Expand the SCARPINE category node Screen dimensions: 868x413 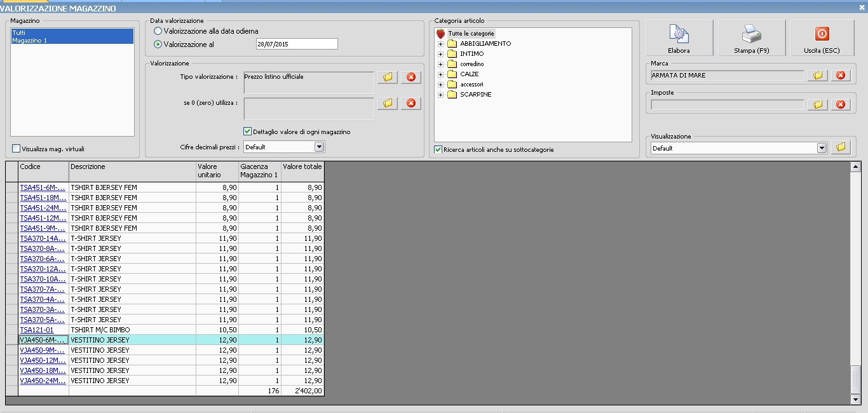pyautogui.click(x=440, y=95)
